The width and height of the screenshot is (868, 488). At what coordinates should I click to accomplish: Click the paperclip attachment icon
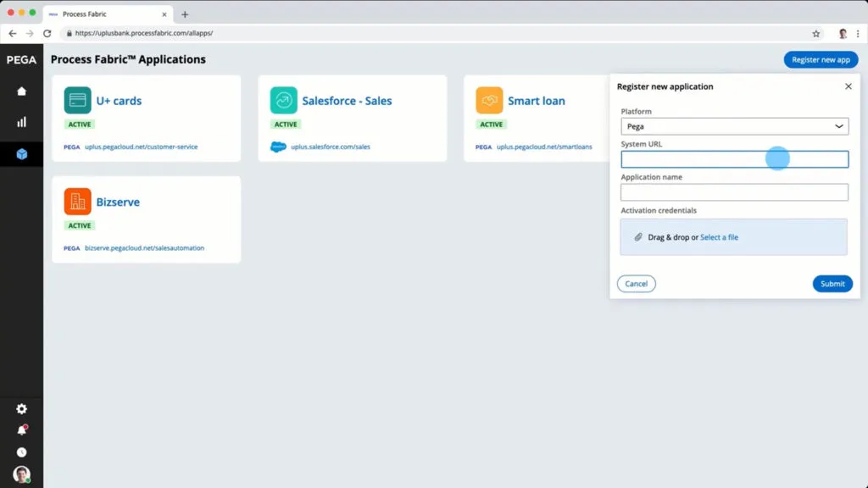(638, 237)
